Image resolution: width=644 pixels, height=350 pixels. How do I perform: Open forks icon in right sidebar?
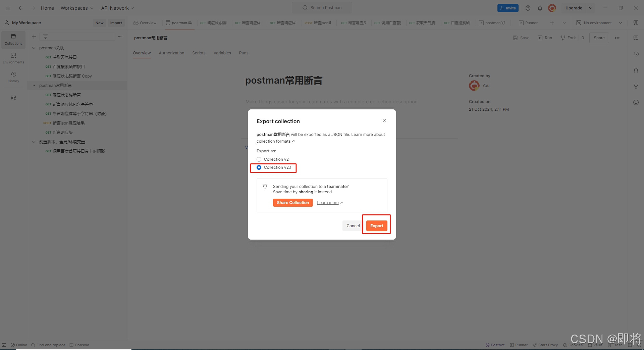coord(636,86)
